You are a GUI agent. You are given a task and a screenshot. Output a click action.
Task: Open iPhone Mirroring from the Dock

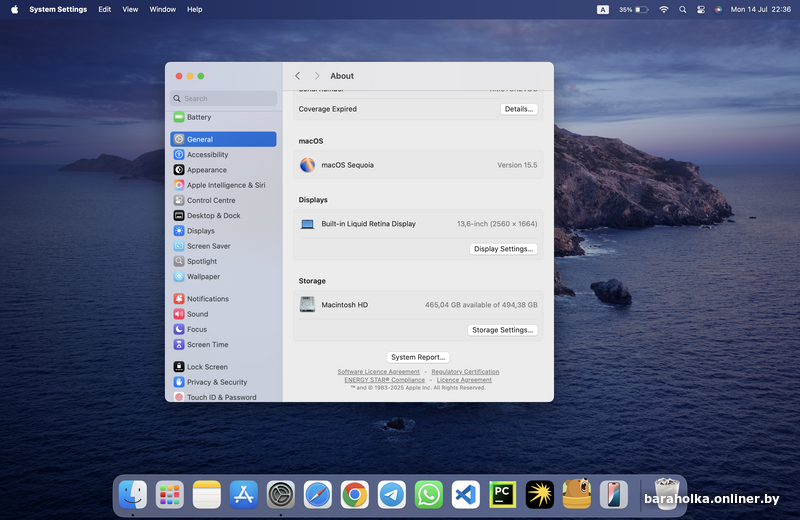[614, 494]
